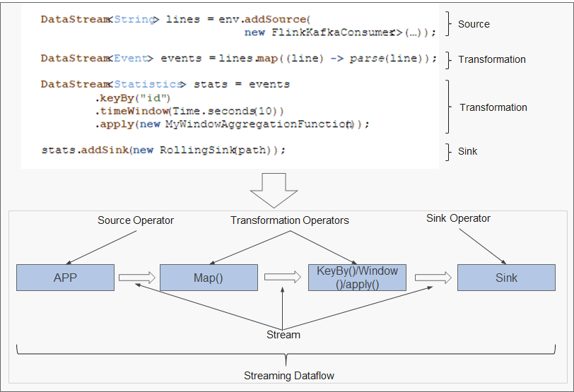Click the large downward arrow below the code

point(274,188)
